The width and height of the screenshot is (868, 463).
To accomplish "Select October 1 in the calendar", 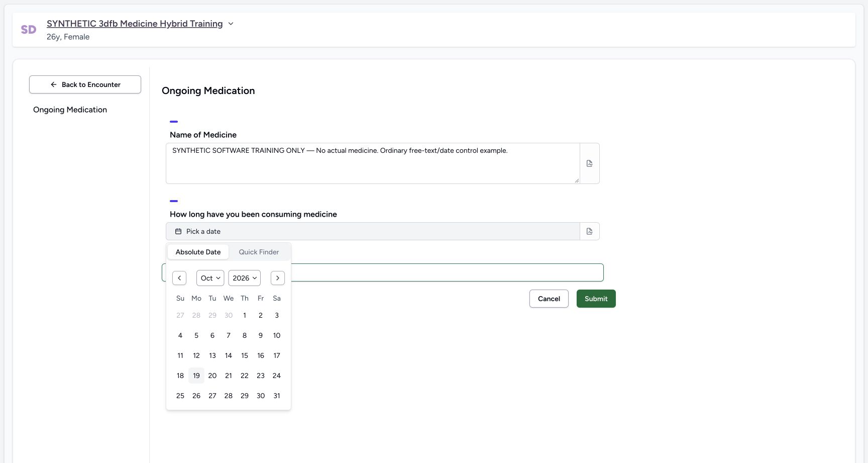I will coord(245,315).
